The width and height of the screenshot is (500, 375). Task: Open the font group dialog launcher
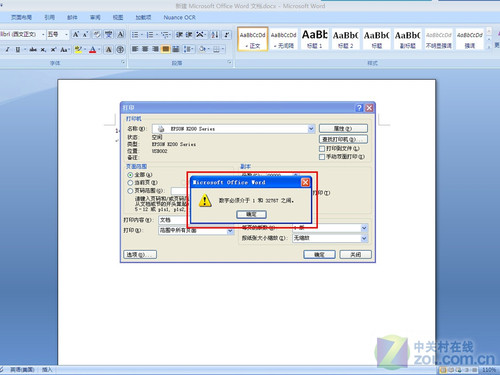coord(123,62)
